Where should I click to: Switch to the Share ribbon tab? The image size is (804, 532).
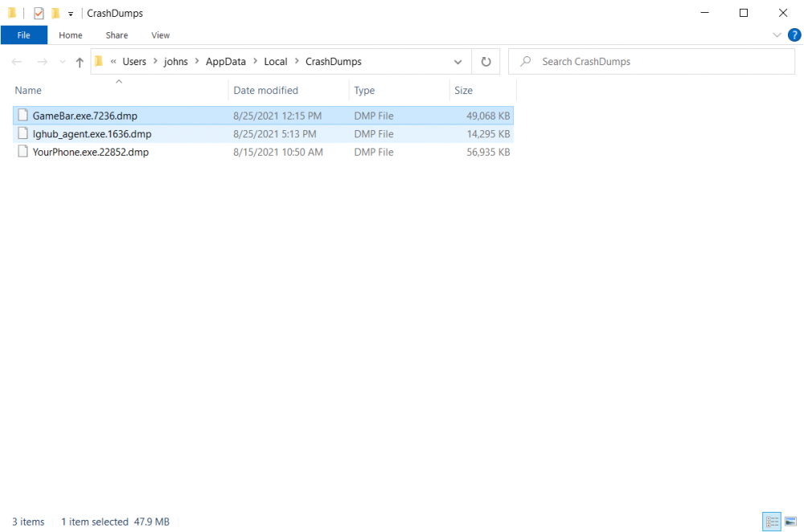coord(117,35)
